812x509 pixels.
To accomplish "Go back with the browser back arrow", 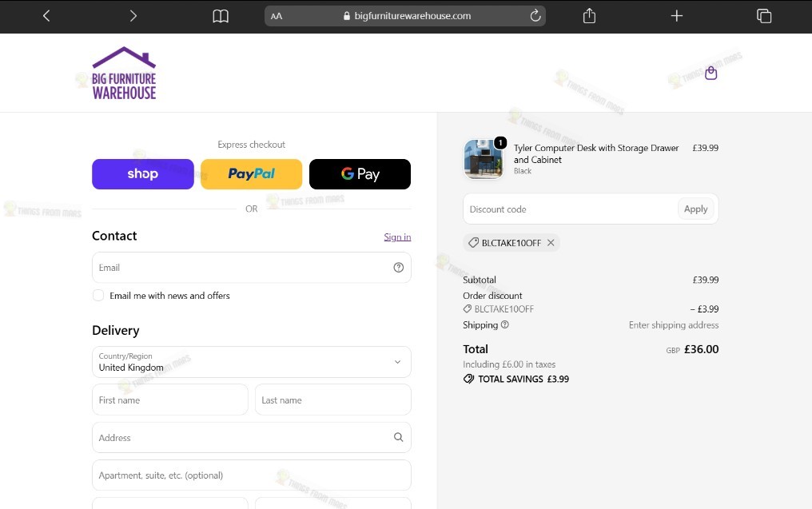I will (46, 16).
